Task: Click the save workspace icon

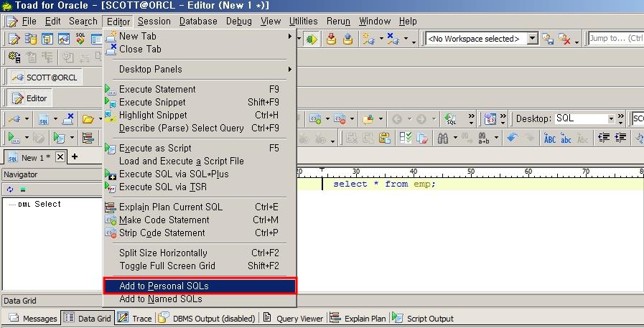Action: click(x=548, y=39)
